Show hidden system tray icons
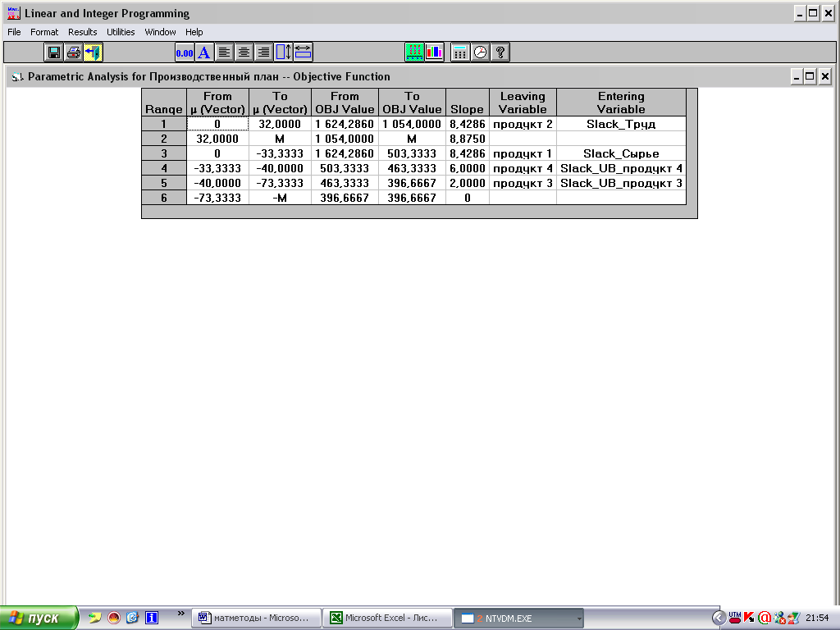This screenshot has height=630, width=840. (x=719, y=618)
